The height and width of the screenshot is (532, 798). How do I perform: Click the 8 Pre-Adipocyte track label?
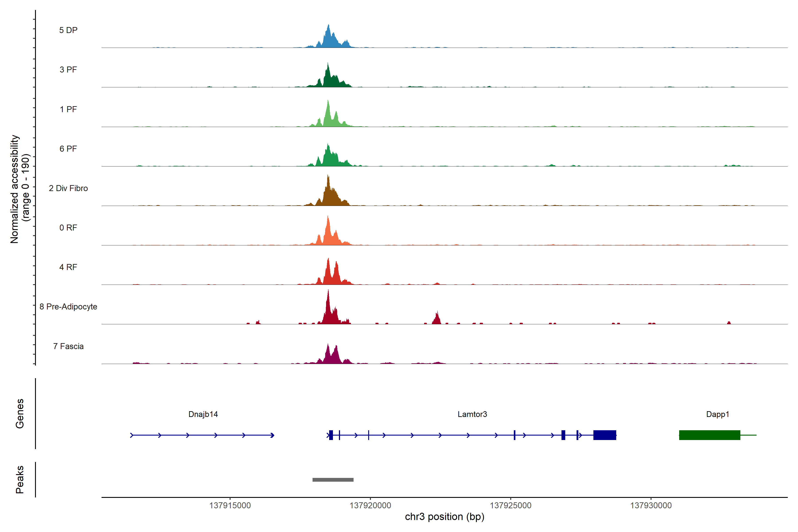pyautogui.click(x=68, y=307)
